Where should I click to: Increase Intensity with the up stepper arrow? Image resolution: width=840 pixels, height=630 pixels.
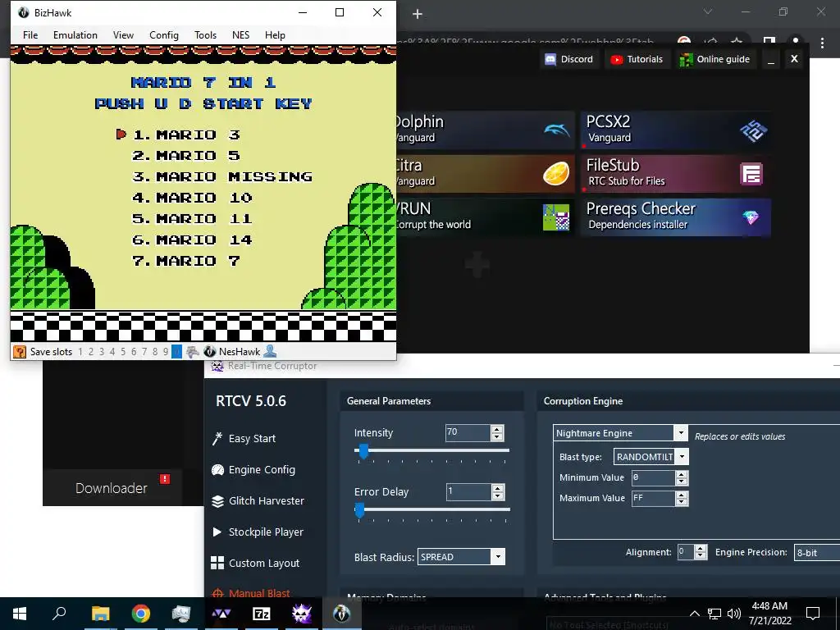click(497, 429)
